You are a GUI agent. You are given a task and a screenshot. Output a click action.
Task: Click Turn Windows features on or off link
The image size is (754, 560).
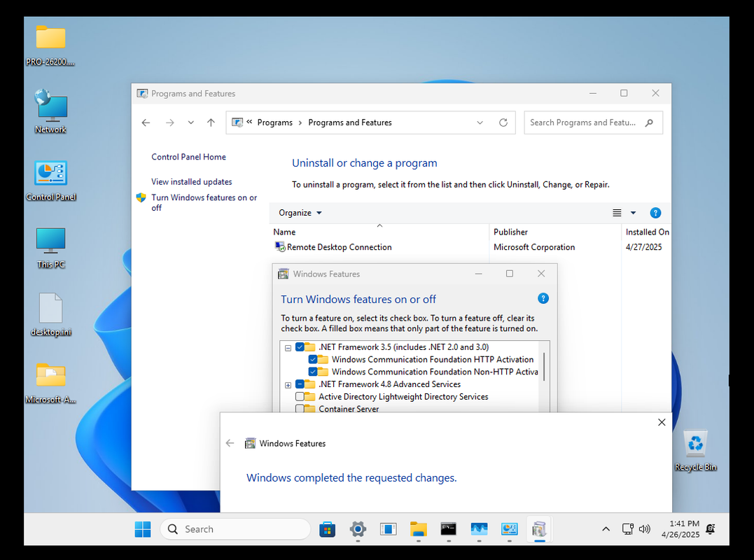click(204, 202)
